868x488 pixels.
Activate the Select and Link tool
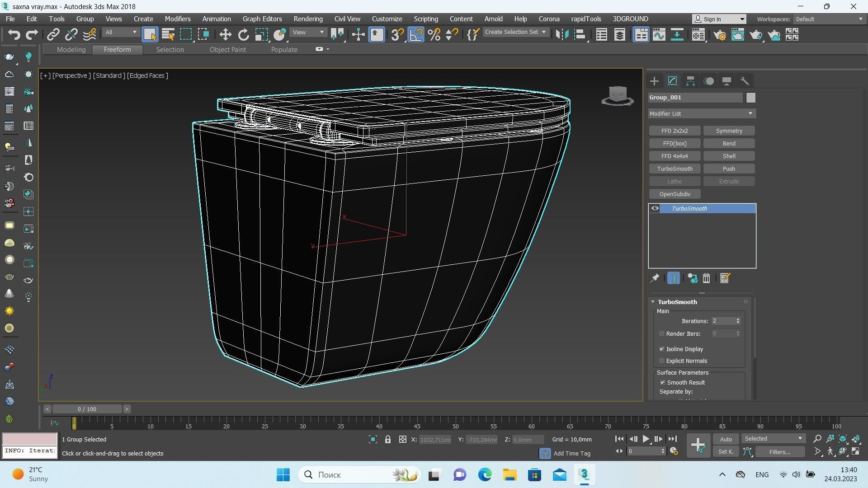[x=53, y=35]
